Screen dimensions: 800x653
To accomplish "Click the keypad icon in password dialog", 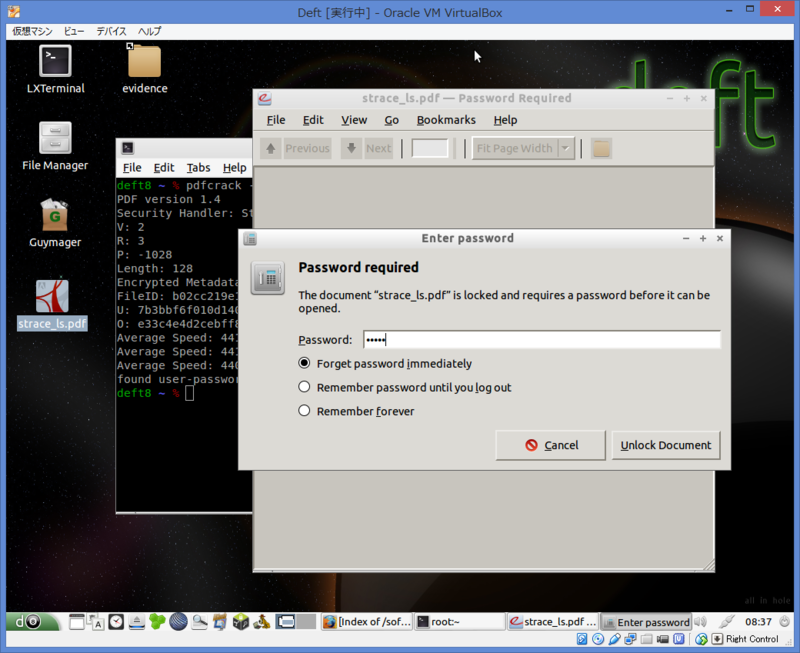I will (x=267, y=278).
